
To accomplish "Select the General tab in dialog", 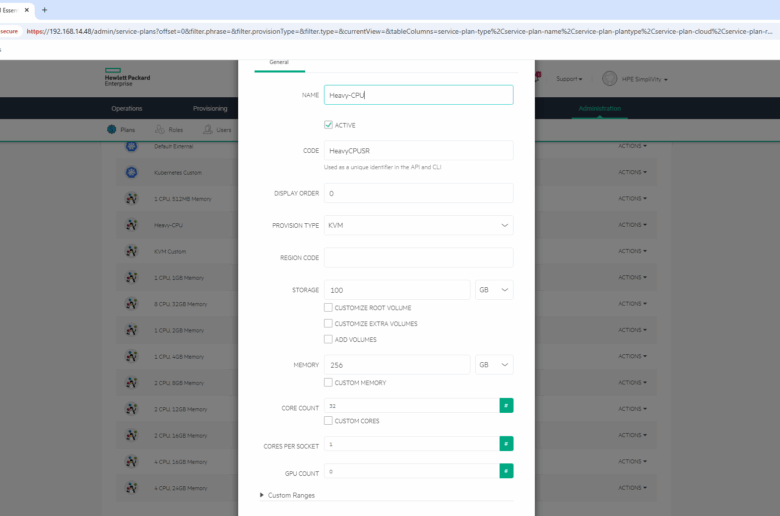I will [x=279, y=62].
